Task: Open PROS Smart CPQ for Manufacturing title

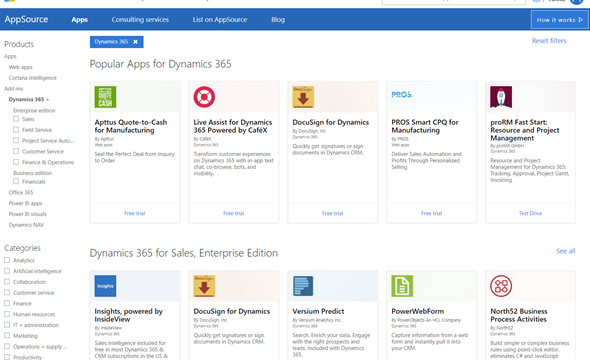Action: tap(425, 126)
